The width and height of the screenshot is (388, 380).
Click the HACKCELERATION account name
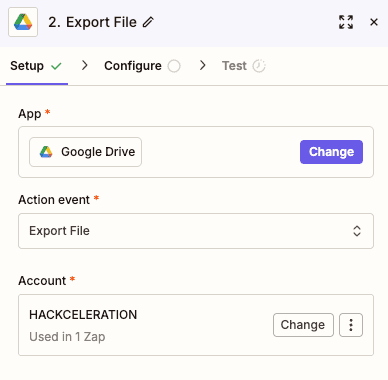83,315
